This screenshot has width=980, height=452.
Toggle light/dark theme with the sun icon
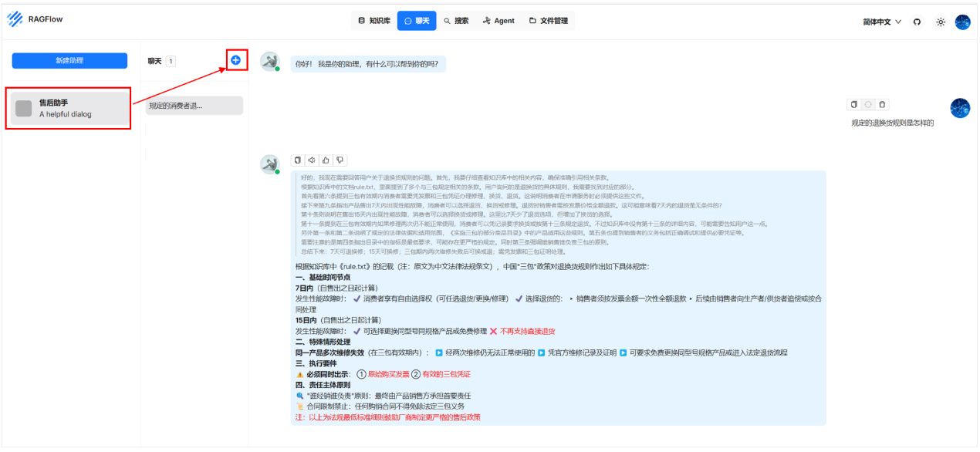[x=938, y=22]
